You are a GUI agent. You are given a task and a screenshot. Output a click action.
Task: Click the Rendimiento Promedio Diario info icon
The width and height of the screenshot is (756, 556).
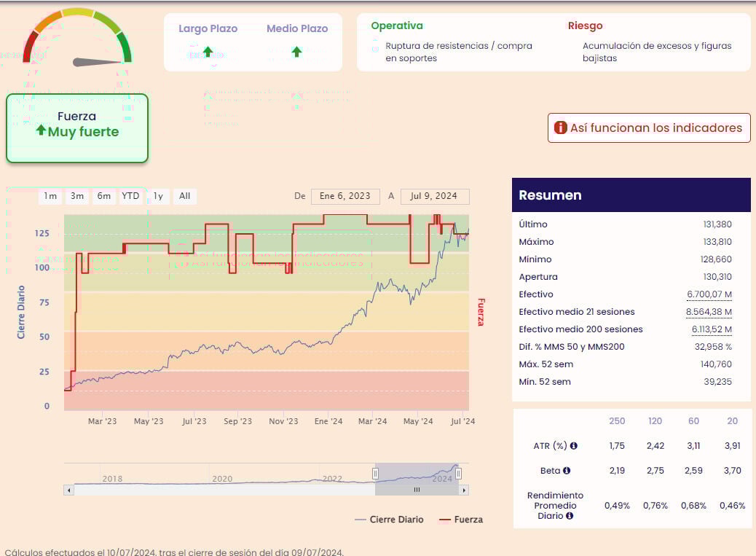[x=570, y=516]
